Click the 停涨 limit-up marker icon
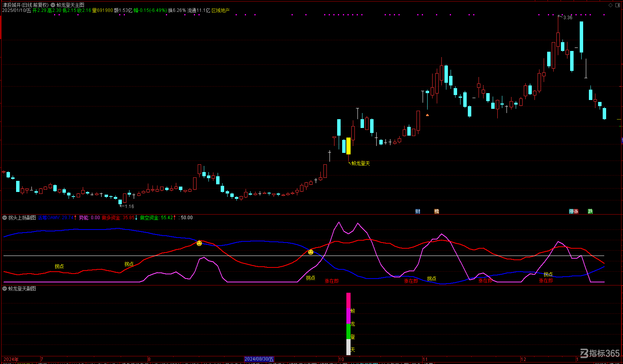The width and height of the screenshot is (623, 364). [x=574, y=212]
